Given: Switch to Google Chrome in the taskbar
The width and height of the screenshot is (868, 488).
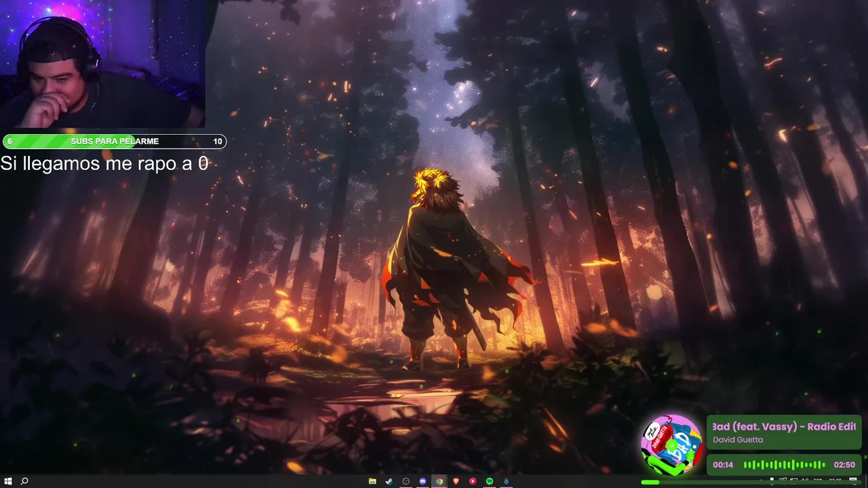Looking at the screenshot, I should tap(439, 481).
